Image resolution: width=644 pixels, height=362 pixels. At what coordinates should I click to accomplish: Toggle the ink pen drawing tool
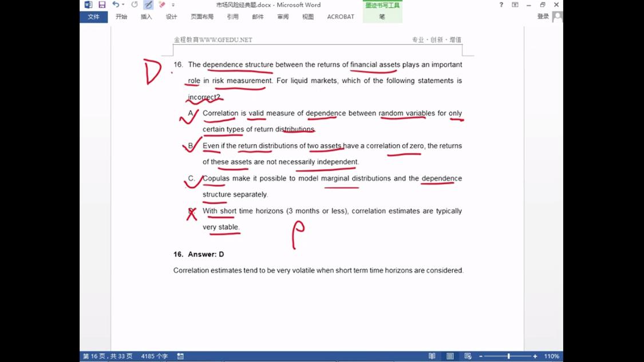(x=148, y=5)
